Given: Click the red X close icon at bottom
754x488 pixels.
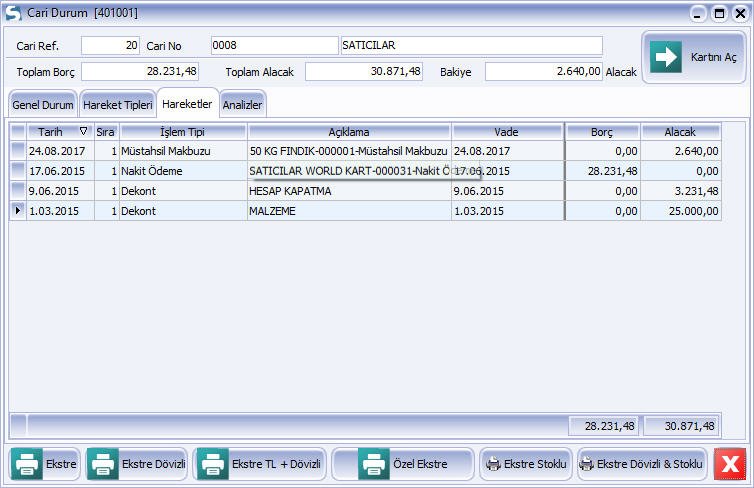Looking at the screenshot, I should point(730,464).
